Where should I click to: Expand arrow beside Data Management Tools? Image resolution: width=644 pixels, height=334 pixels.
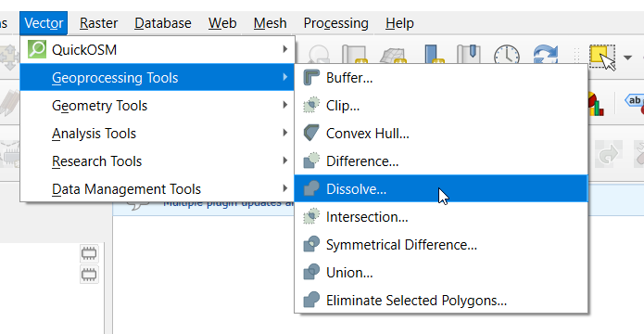[285, 188]
